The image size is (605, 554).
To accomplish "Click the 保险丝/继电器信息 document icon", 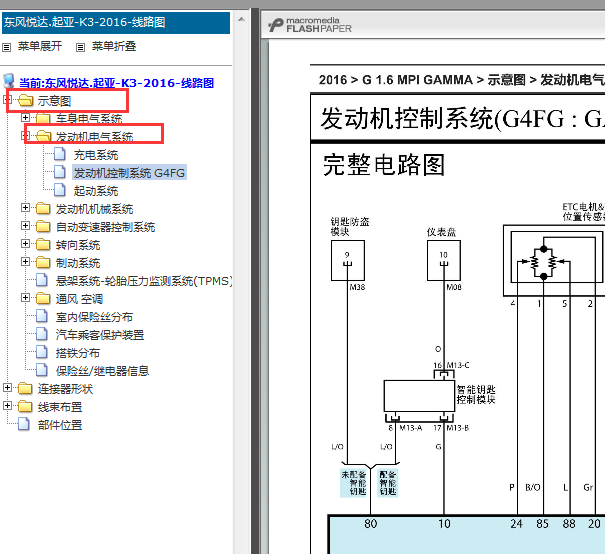I will coord(42,370).
